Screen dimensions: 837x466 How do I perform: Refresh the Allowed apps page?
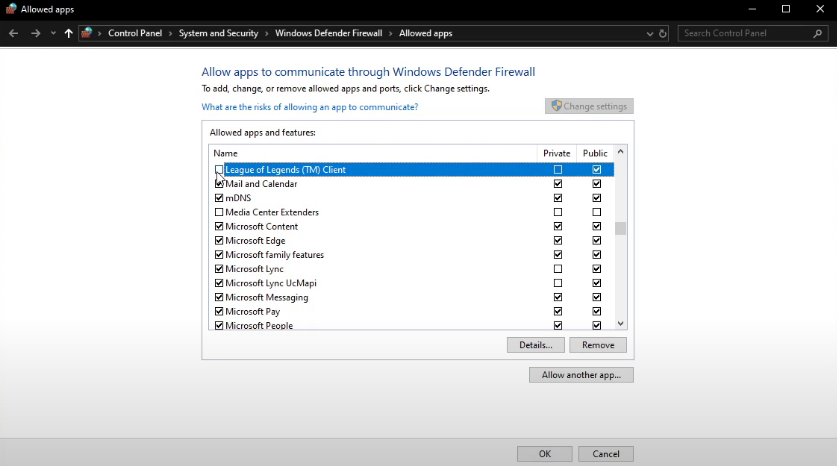pyautogui.click(x=663, y=33)
